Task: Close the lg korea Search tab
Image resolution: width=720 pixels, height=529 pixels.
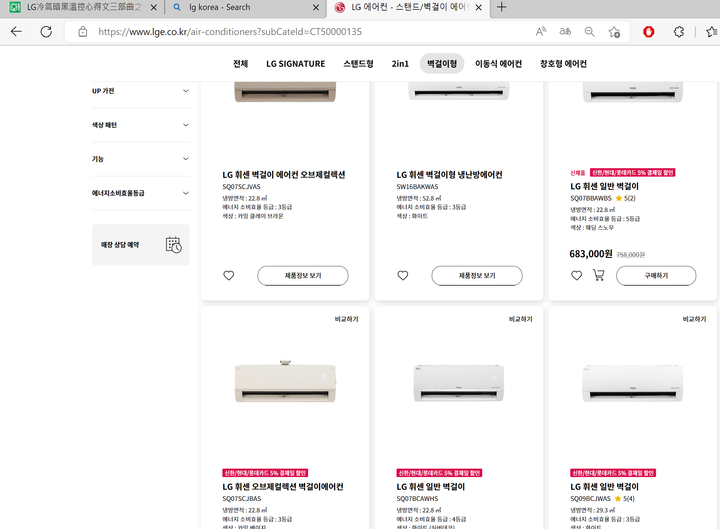Action: [x=316, y=7]
